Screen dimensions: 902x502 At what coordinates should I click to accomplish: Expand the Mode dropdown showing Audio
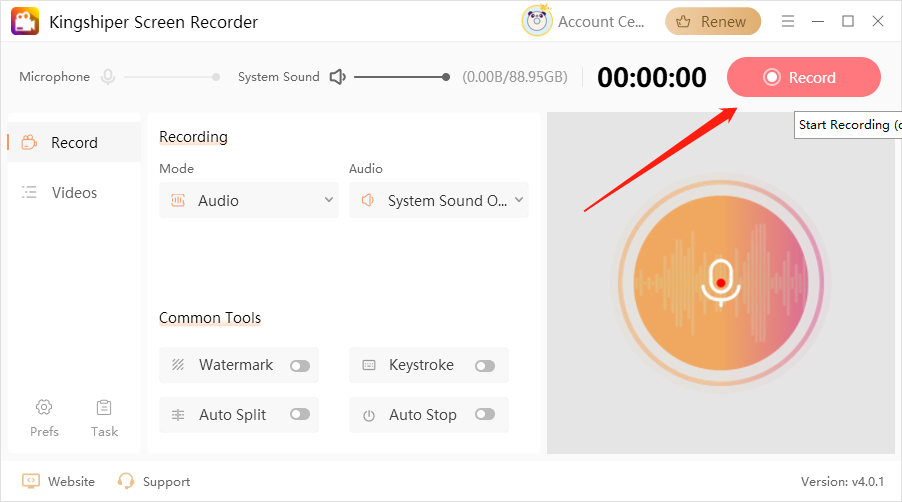pyautogui.click(x=249, y=200)
